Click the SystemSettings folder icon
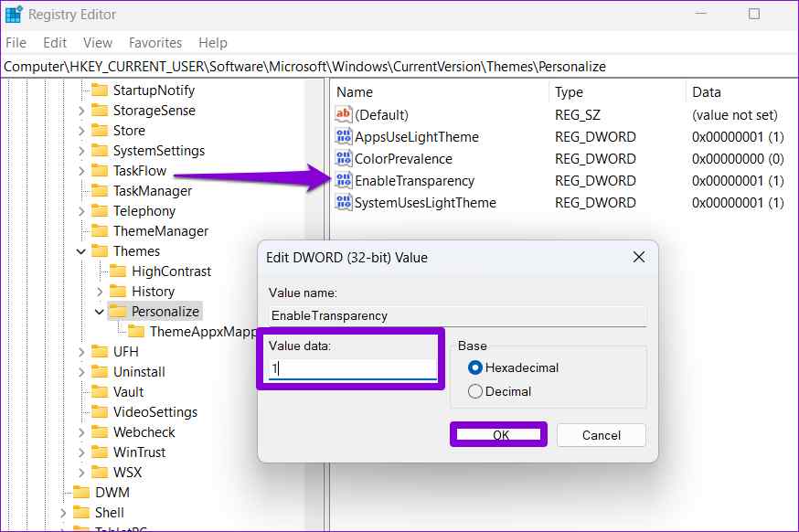This screenshot has height=532, width=799. tap(100, 150)
